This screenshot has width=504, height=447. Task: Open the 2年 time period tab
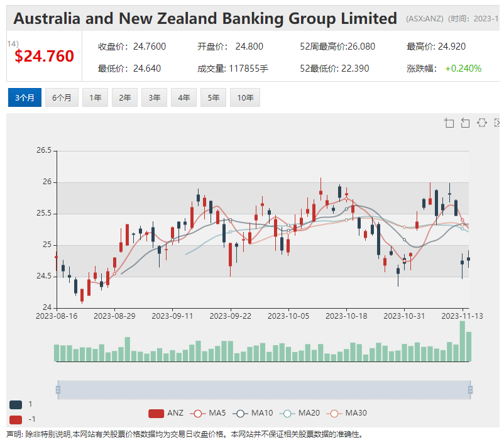pyautogui.click(x=125, y=97)
